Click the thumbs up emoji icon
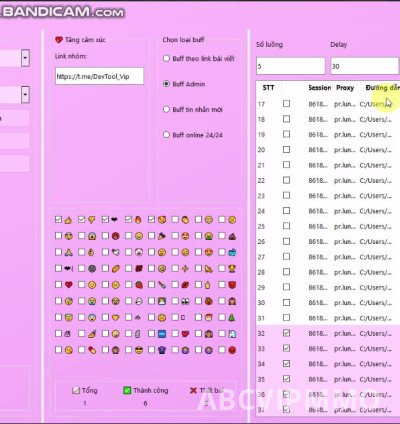400x424 pixels. point(68,220)
